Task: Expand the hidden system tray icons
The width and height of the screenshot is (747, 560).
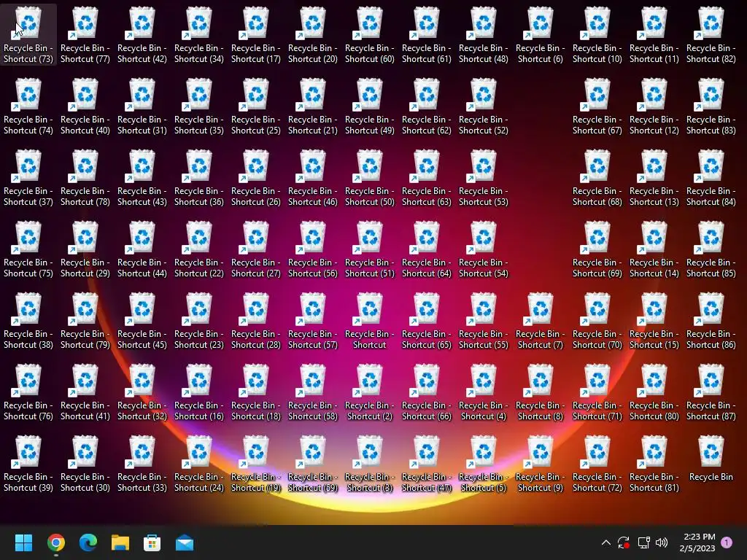Action: (606, 542)
